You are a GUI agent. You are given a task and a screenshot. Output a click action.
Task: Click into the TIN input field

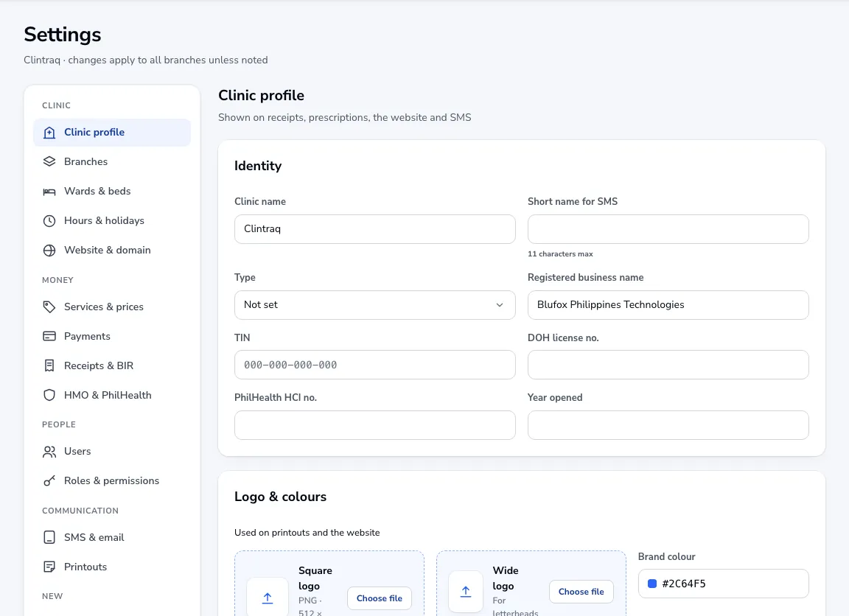click(374, 365)
